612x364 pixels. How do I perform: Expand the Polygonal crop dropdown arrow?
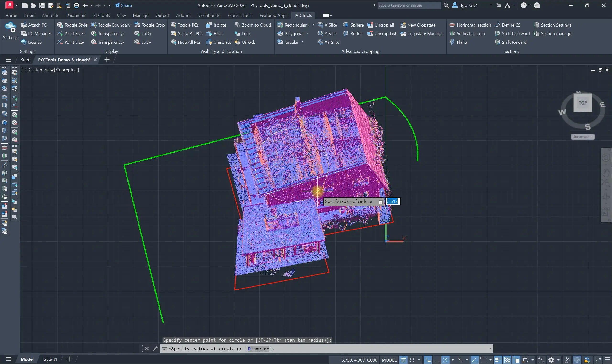coord(307,34)
